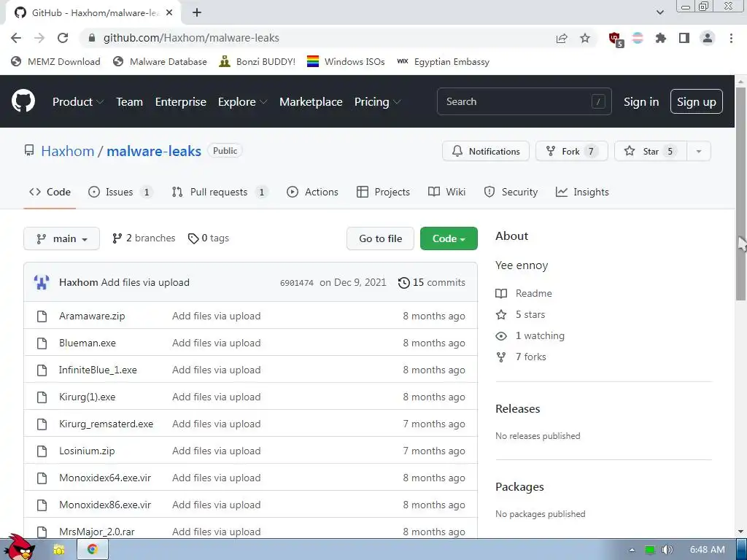Click the GitHub Octocat logo
747x560 pixels.
(x=23, y=101)
